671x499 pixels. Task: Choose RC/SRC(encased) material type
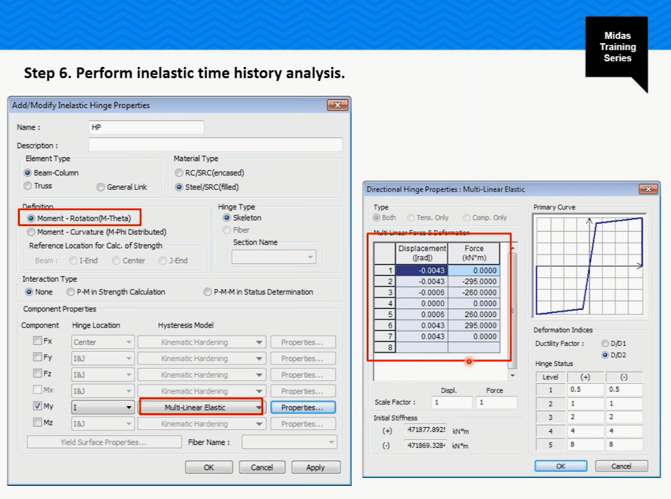click(x=179, y=173)
